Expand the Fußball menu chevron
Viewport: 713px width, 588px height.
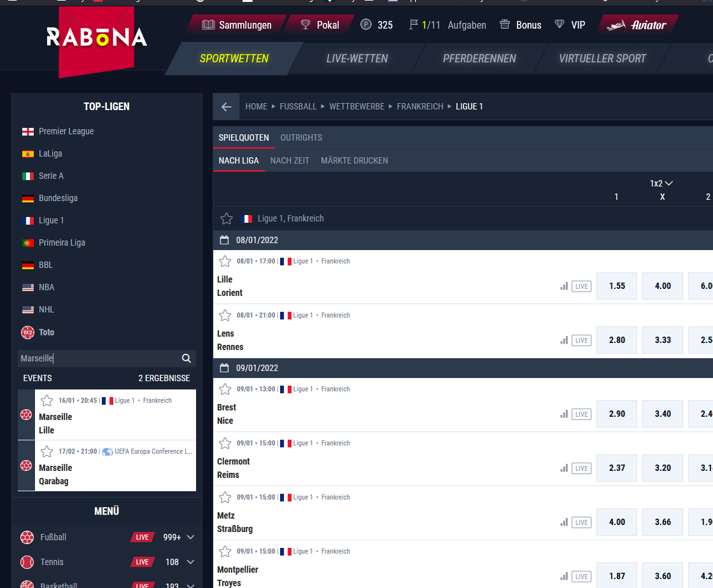[191, 537]
